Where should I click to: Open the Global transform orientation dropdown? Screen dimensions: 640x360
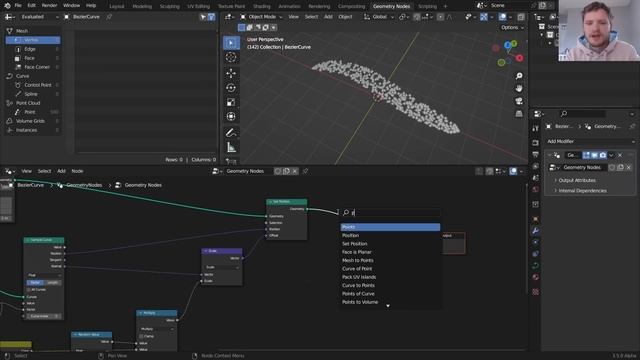click(x=379, y=17)
